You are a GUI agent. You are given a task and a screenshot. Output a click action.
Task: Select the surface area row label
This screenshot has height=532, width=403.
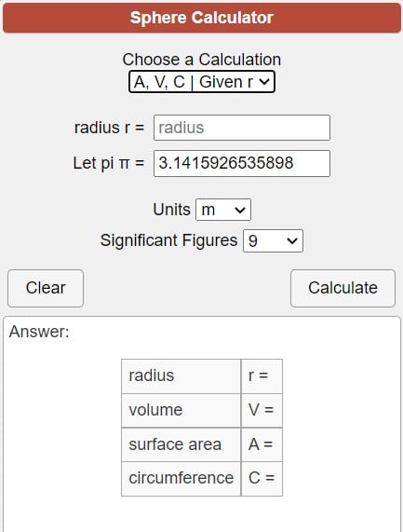(181, 444)
